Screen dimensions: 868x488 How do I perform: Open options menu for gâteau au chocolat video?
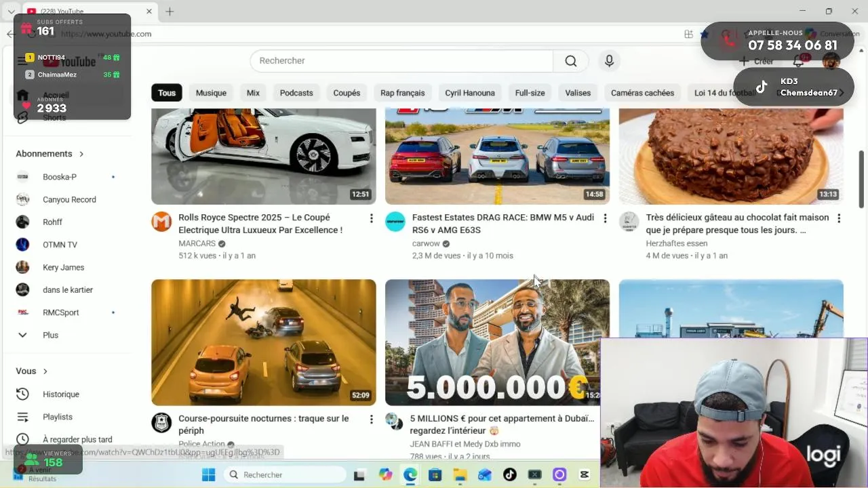point(839,218)
